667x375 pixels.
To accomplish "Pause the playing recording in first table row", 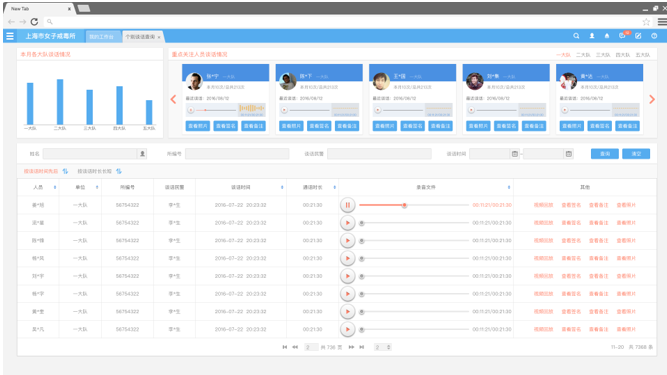I will pyautogui.click(x=348, y=205).
